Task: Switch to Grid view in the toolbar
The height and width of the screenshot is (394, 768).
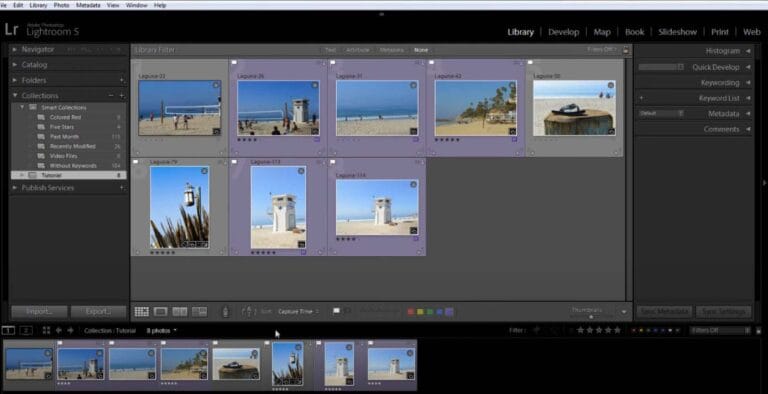Action: click(142, 312)
